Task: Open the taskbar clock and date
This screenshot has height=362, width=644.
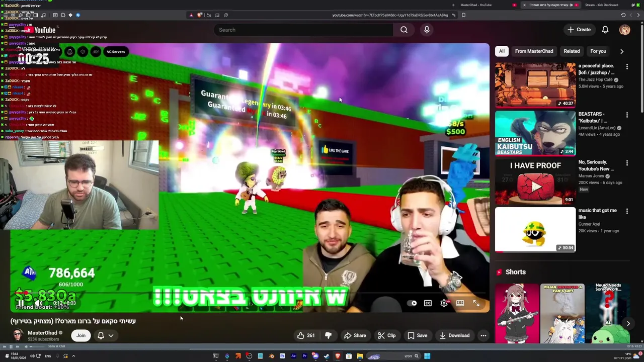Action: [18, 355]
